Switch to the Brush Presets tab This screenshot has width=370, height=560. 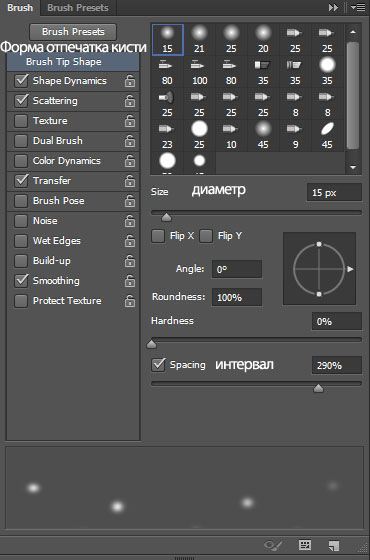click(x=78, y=8)
